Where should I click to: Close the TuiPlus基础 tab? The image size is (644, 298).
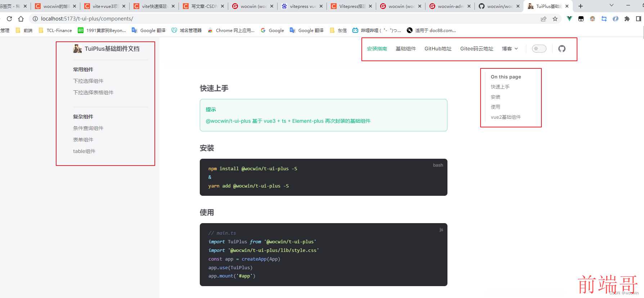click(567, 6)
